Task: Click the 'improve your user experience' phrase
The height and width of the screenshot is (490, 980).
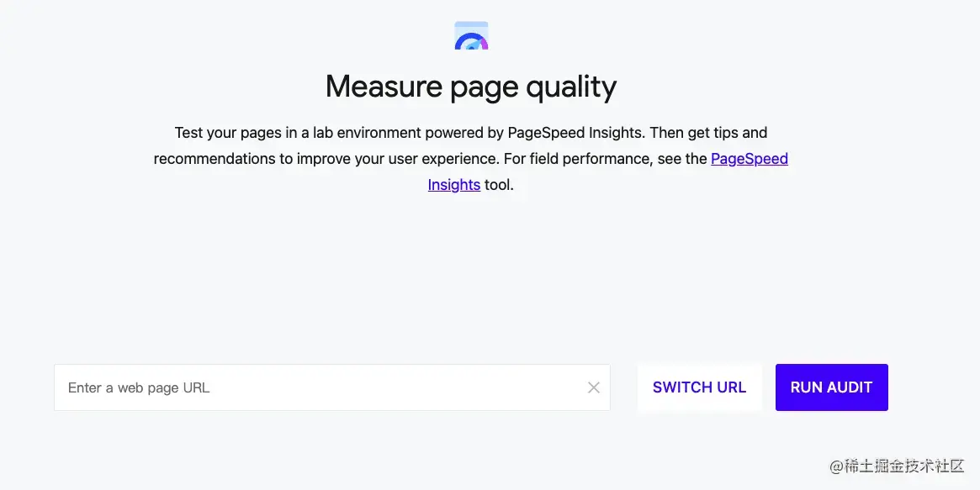Action: [398, 158]
